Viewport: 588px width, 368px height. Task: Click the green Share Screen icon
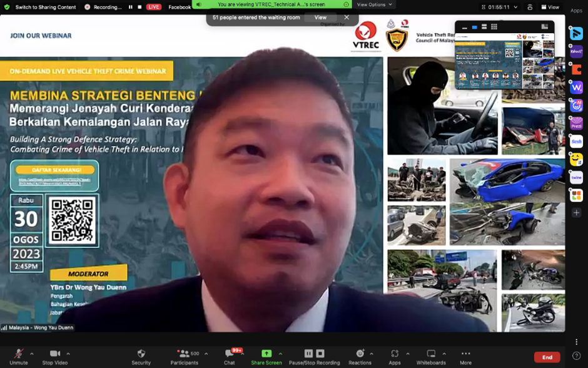click(x=266, y=354)
